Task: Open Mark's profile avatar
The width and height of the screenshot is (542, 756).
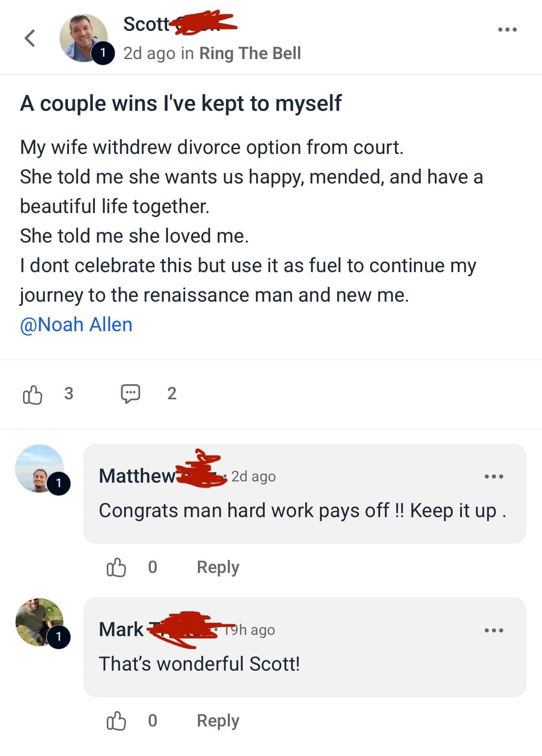Action: [39, 621]
